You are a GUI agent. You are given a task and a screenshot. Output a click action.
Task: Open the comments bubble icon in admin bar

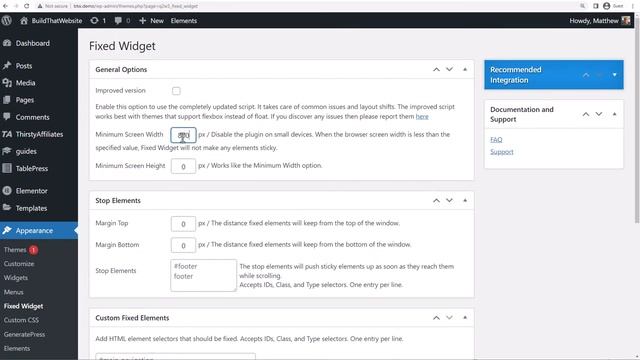point(118,20)
